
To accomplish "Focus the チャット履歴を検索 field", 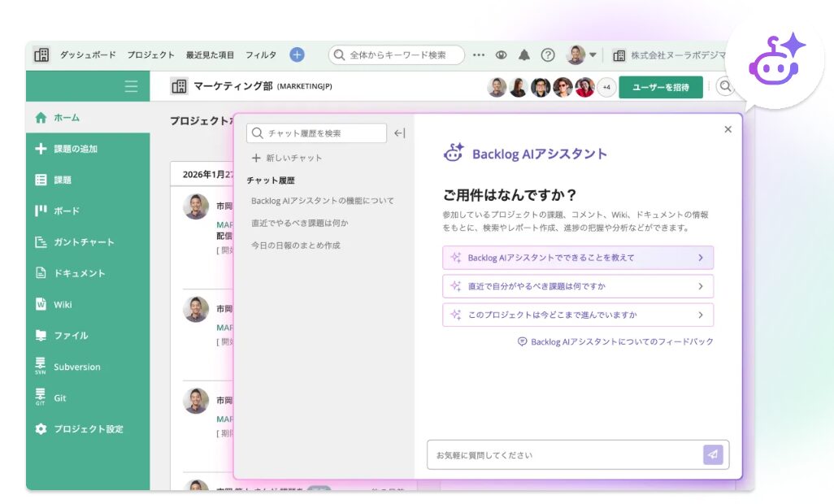I will tap(316, 133).
